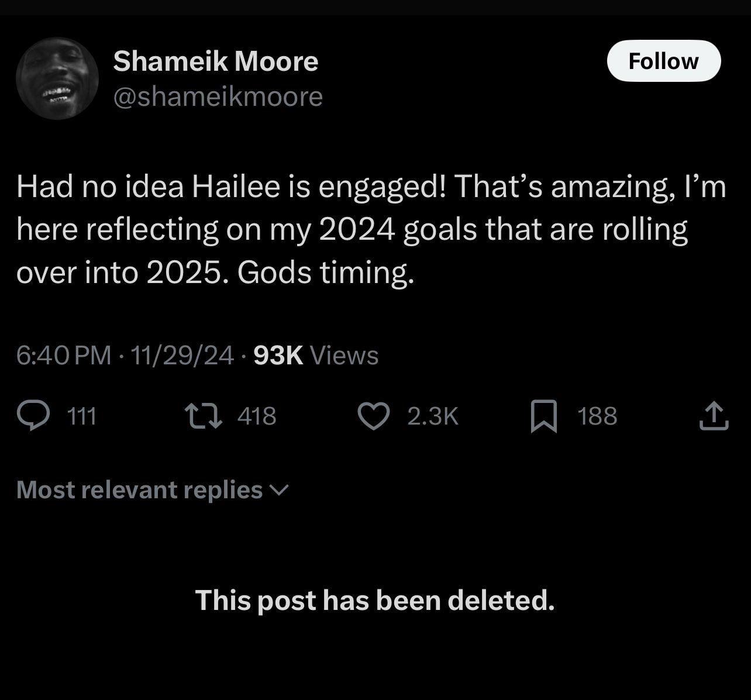This screenshot has height=700, width=751.
Task: Bookmark the post with bookmark icon
Action: click(x=544, y=416)
